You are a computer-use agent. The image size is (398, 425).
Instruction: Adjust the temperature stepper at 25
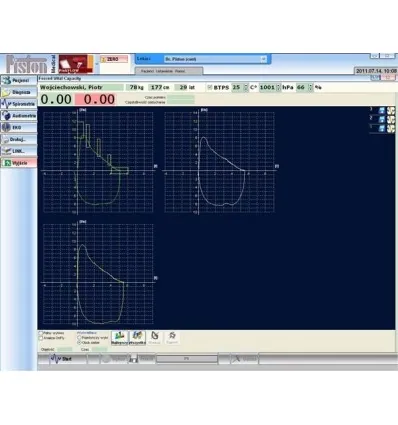tap(246, 87)
